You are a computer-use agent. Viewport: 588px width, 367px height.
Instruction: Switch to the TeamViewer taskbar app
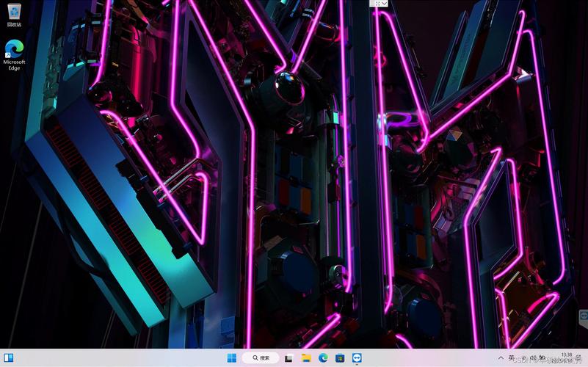(357, 358)
